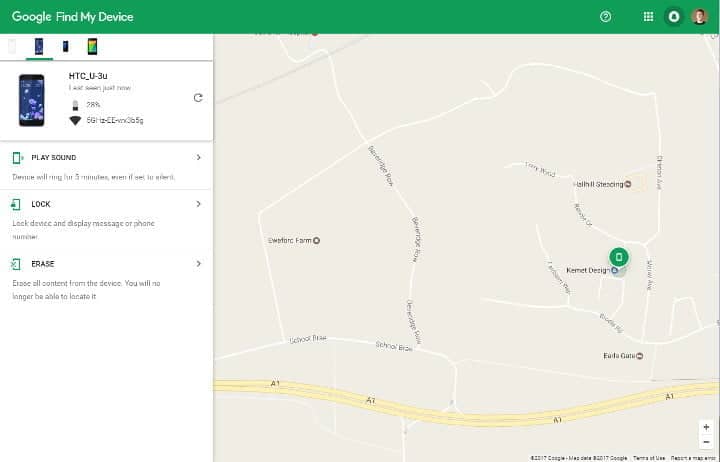This screenshot has width=720, height=462.
Task: Click the Erase device icon
Action: pos(17,264)
